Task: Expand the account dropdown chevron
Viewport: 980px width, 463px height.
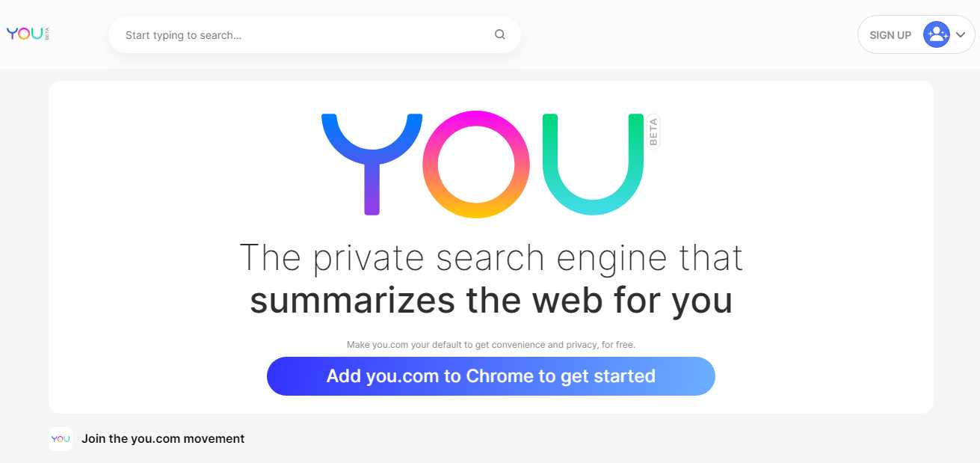Action: click(x=961, y=35)
